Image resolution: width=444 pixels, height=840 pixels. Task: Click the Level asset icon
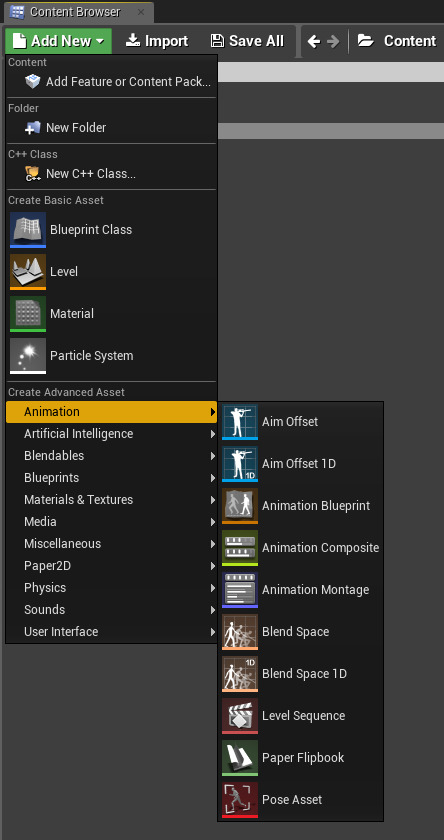pyautogui.click(x=28, y=272)
